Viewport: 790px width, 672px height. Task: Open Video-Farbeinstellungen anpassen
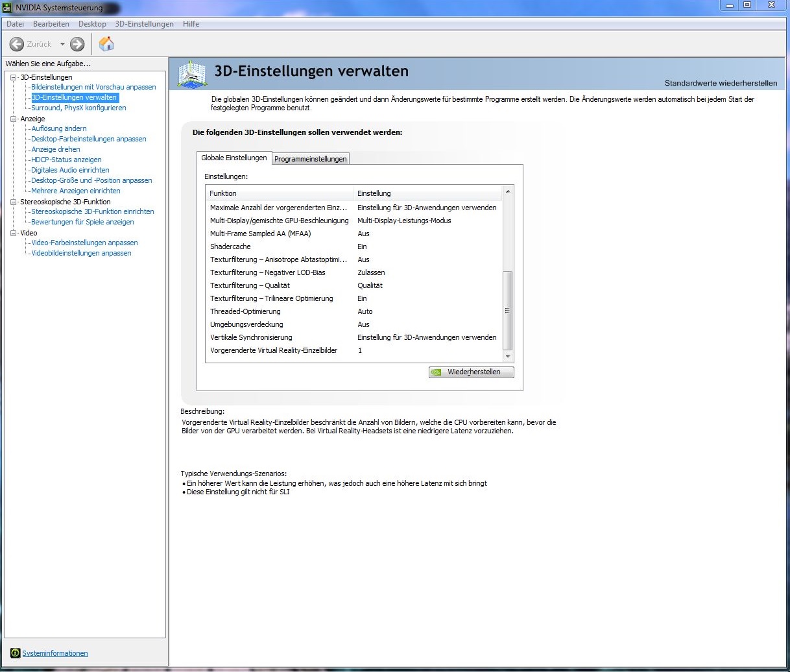pyautogui.click(x=84, y=243)
